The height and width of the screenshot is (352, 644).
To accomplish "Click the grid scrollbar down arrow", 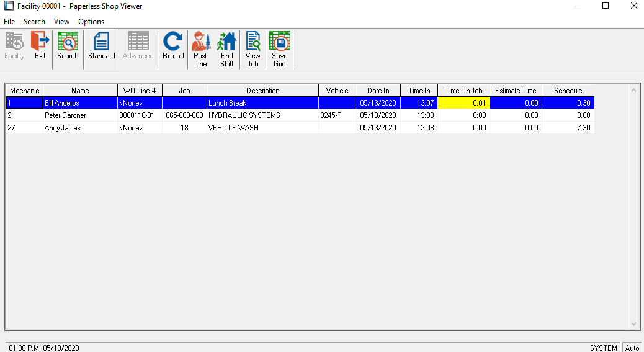I will (x=633, y=324).
